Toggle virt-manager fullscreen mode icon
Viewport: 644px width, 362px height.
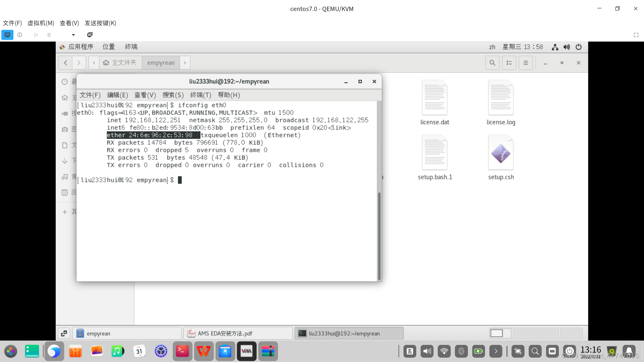[x=636, y=35]
